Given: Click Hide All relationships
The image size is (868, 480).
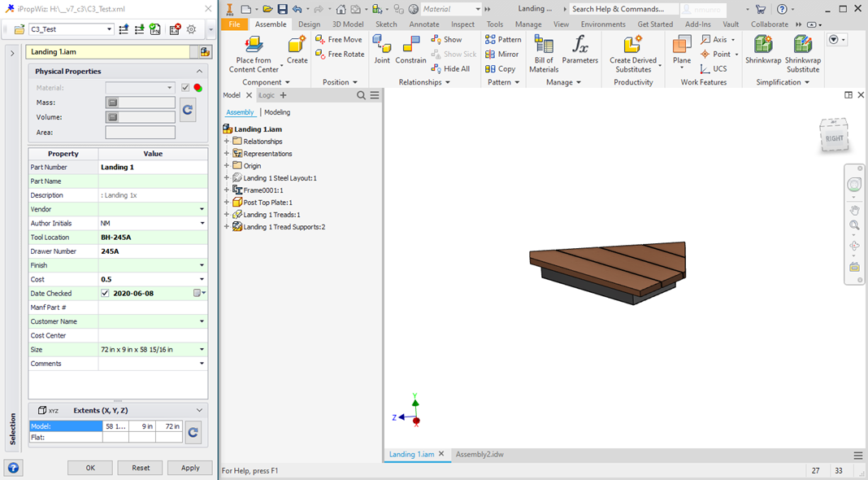Looking at the screenshot, I should coord(450,68).
